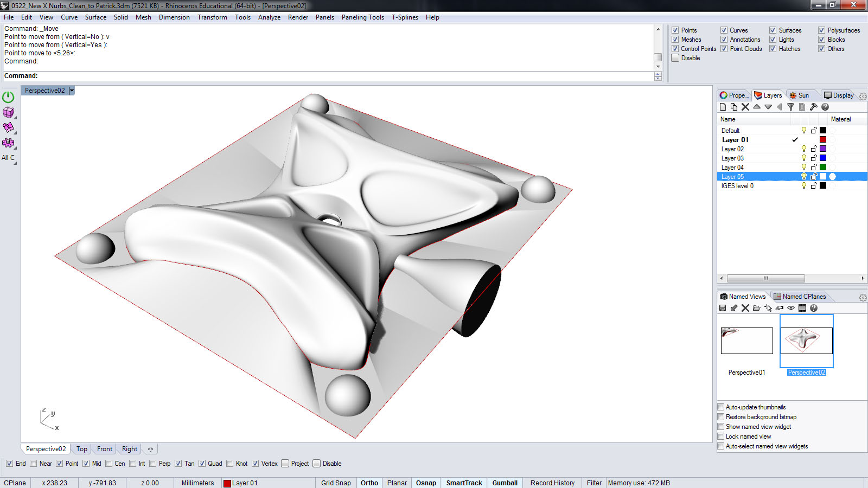Create a new layer in Layers panel
Screen dimensions: 868x488
[723, 107]
